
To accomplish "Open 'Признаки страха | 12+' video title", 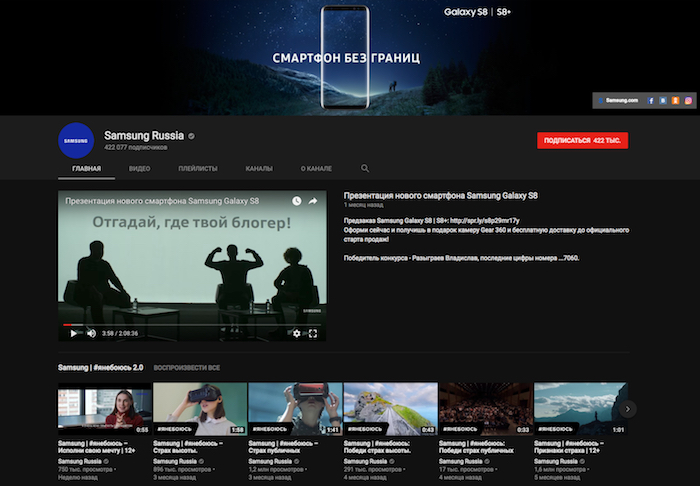I will pos(569,447).
